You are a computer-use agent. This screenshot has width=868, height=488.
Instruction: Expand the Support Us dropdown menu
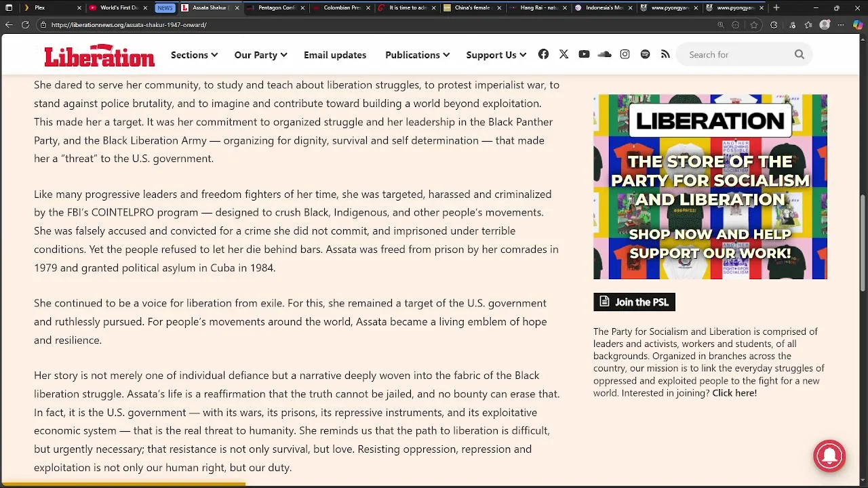tap(496, 55)
